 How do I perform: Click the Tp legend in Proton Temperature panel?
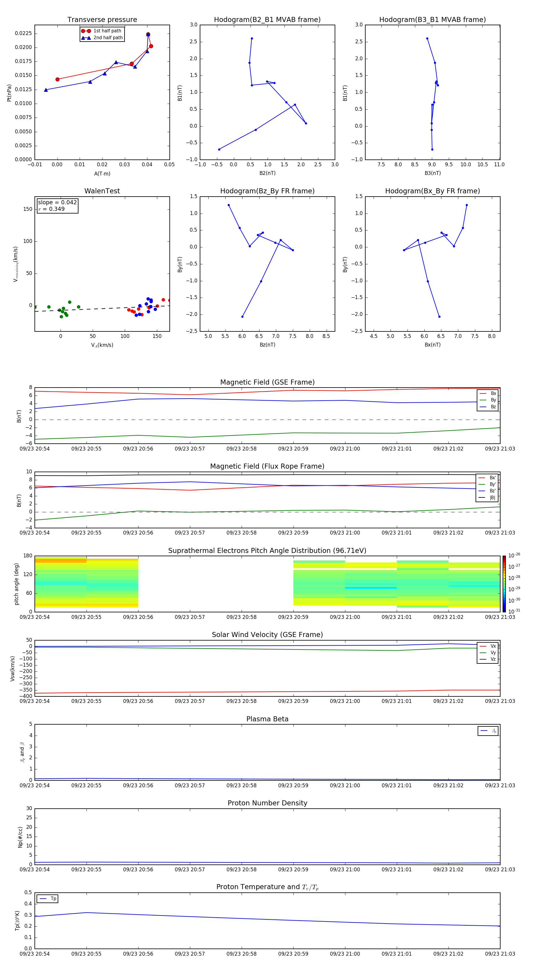click(48, 899)
